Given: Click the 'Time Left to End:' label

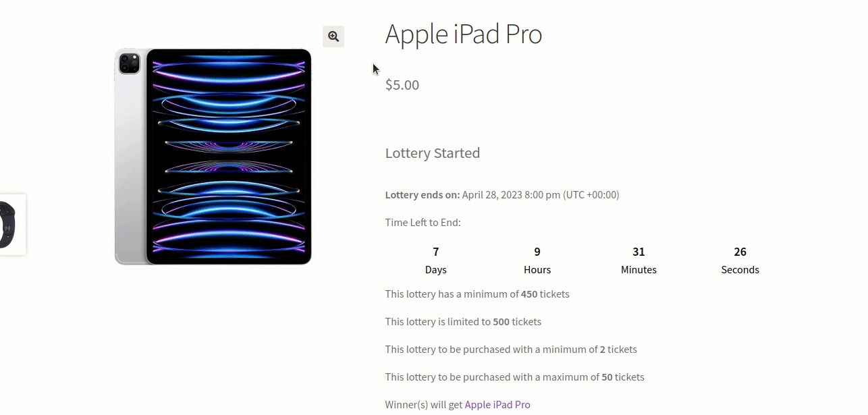Looking at the screenshot, I should click(423, 223).
